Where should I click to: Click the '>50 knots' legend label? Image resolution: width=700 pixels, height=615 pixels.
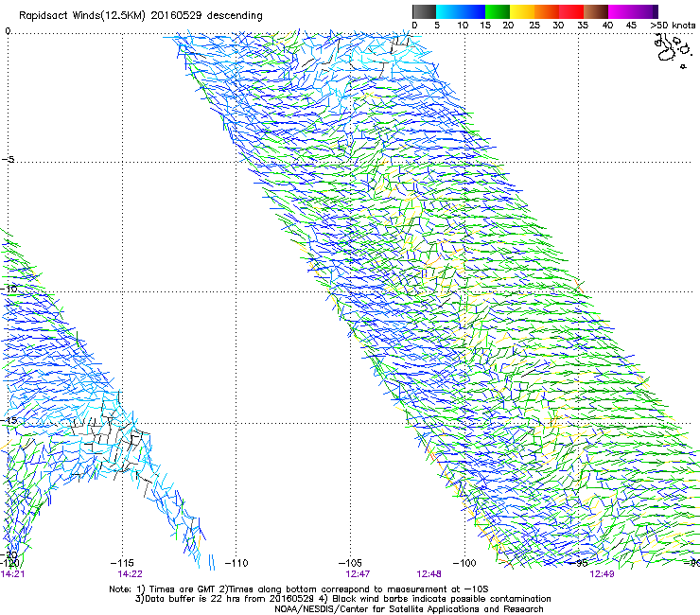tap(673, 26)
